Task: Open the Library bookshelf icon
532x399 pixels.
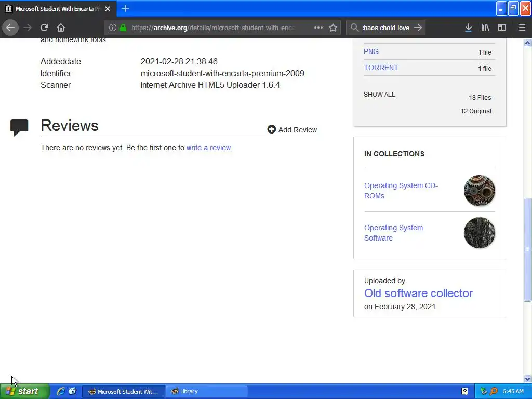Action: pos(485,28)
